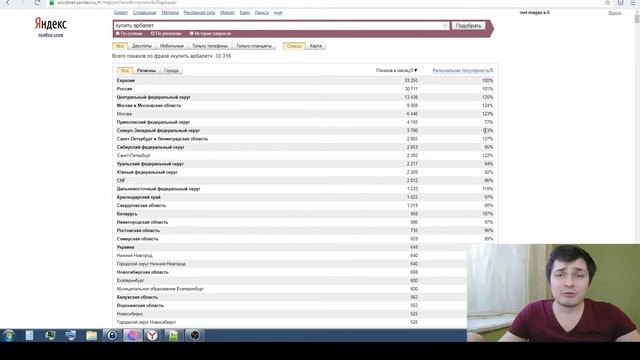Select the 'Уральский федеральный округ' row
This screenshot has height=360, width=640.
click(x=305, y=164)
